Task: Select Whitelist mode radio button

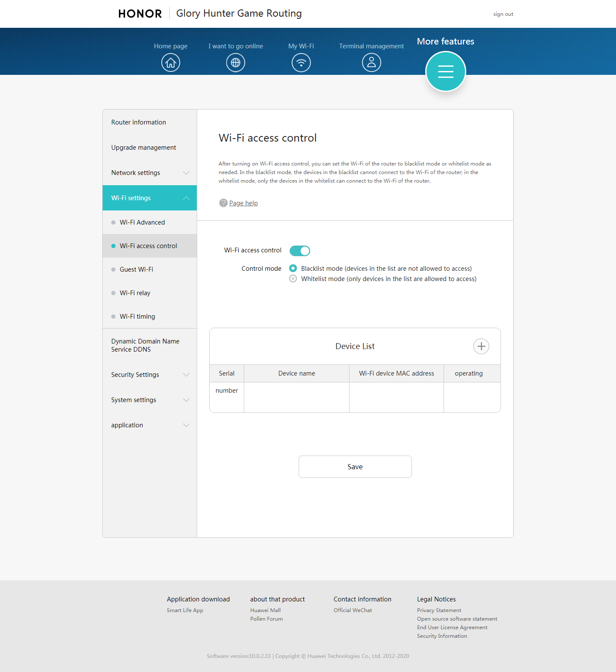Action: coord(293,278)
